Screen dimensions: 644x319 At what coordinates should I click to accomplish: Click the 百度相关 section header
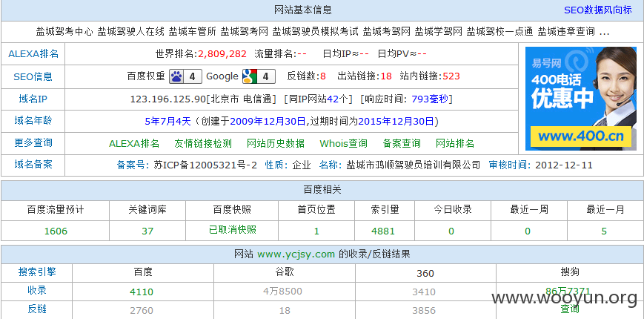click(322, 189)
